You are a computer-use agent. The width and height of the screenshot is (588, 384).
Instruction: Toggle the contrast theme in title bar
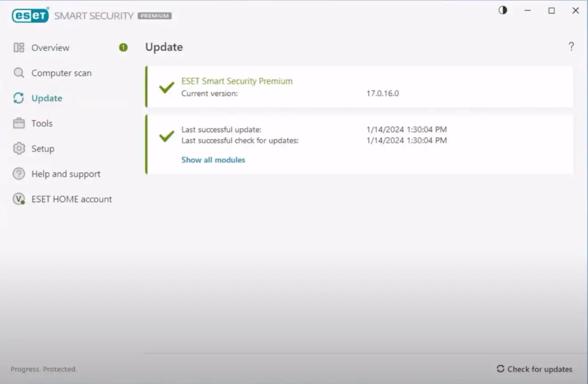coord(503,11)
